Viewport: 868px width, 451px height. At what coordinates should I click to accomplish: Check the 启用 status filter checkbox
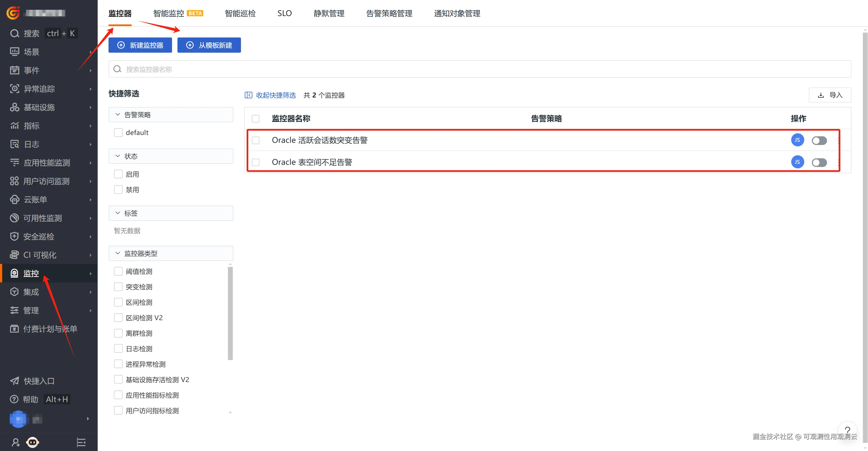click(118, 174)
